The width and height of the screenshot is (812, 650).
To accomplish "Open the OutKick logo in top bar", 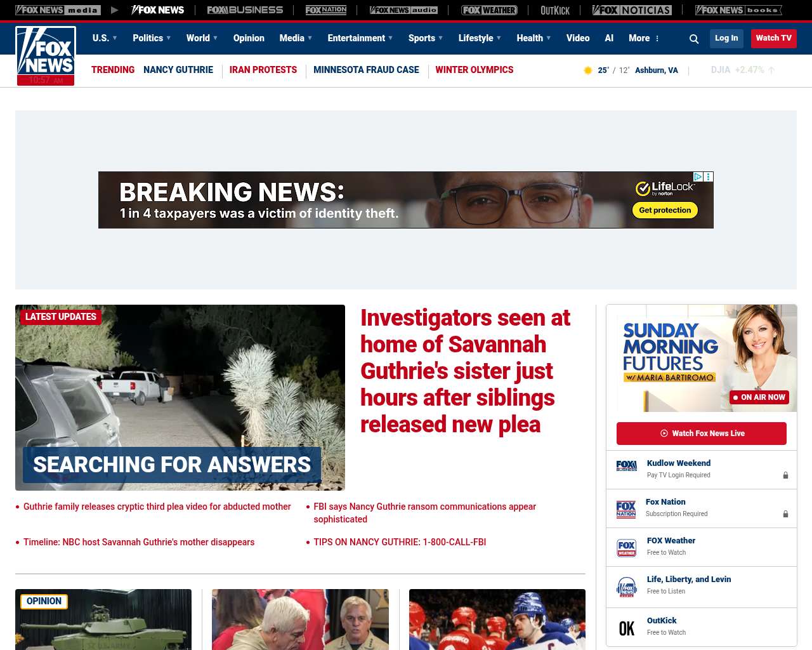I will coord(555,10).
